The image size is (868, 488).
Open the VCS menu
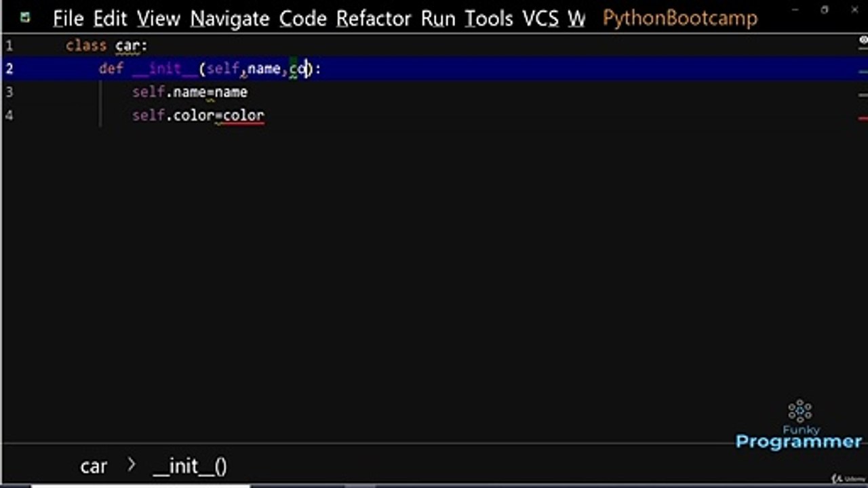(x=540, y=18)
